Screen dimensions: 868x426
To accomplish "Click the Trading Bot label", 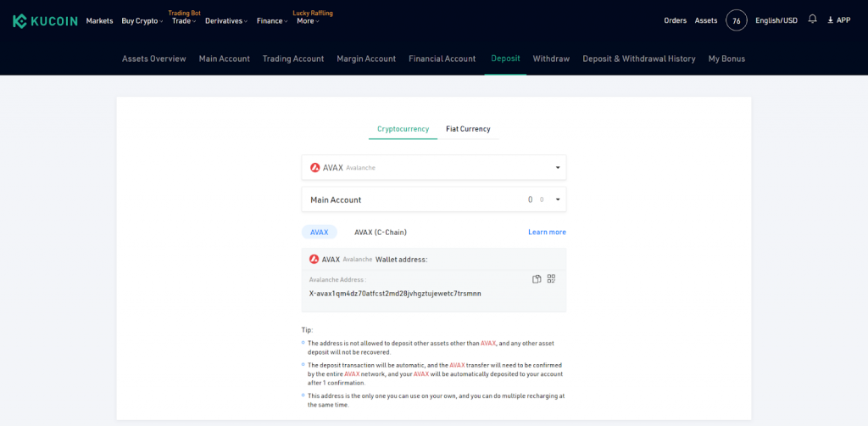I will [x=185, y=13].
